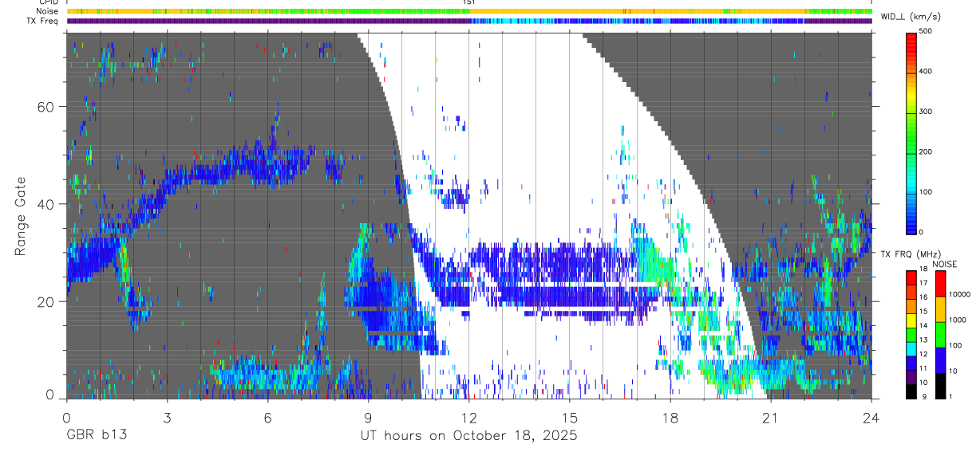Viewport: 980px width, 452px height.
Task: Click the 'CPID' row label
Action: tap(48, 2)
